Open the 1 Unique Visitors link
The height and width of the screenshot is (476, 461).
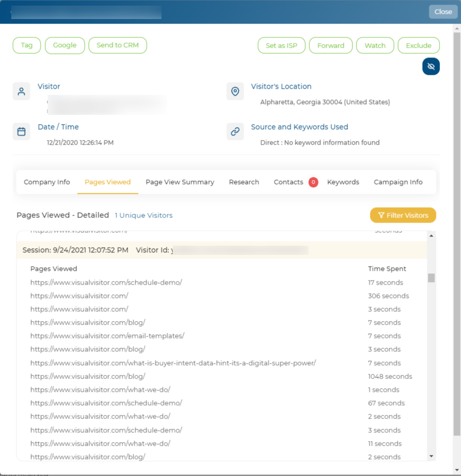tap(144, 215)
